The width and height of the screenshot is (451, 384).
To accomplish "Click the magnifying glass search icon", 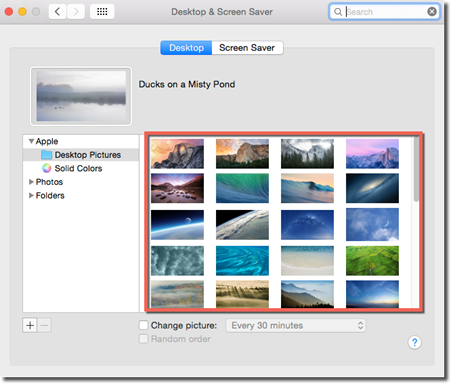I will point(338,12).
